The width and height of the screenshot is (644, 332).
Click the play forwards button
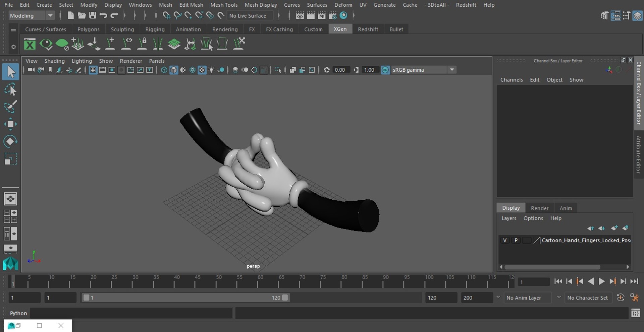[602, 281]
